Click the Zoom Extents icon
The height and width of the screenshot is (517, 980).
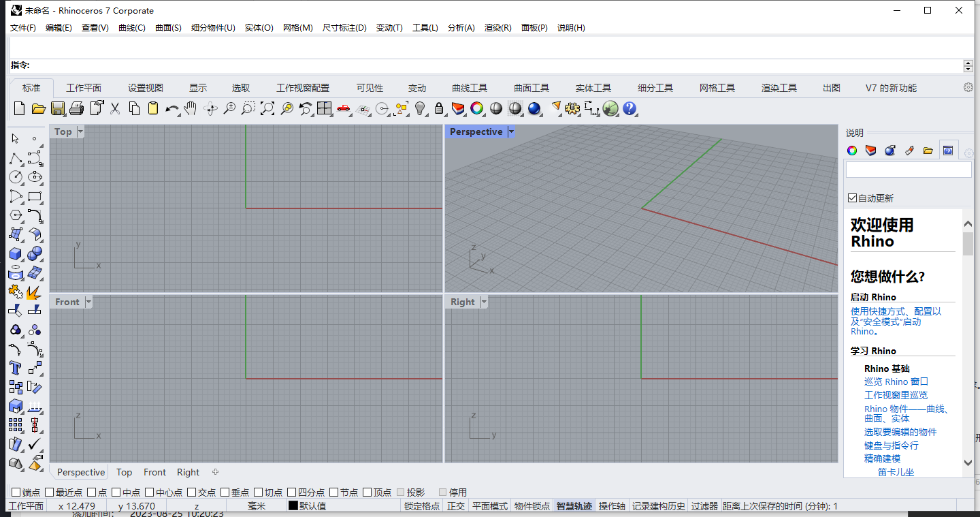(x=267, y=108)
